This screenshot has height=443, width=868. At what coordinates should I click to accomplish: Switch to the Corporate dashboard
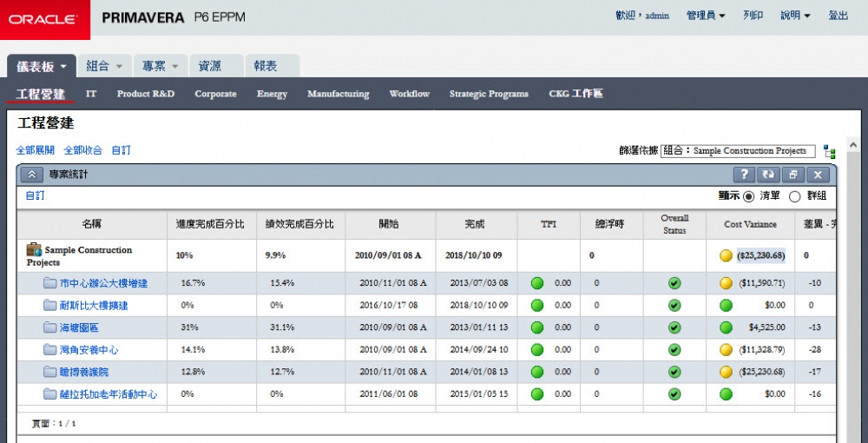tap(215, 94)
